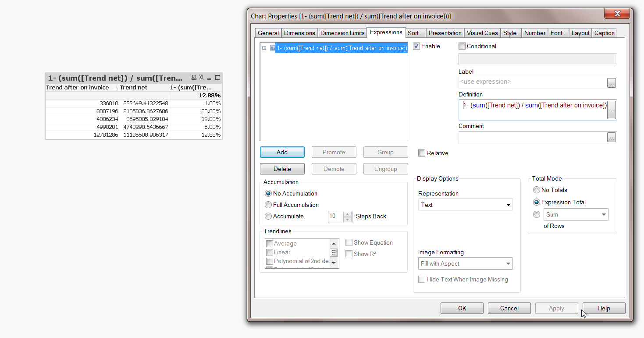Click into the Definition expression field
The image size is (644, 338).
(x=533, y=110)
